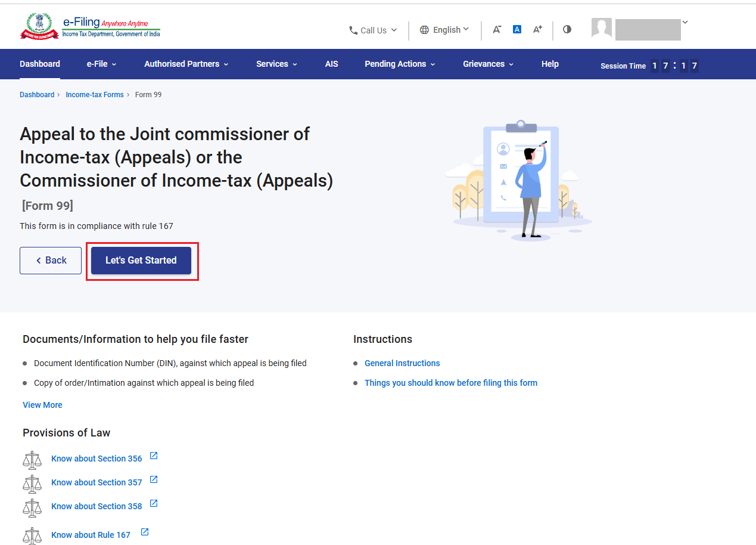This screenshot has height=545, width=756.
Task: Select the default font size icon
Action: pos(517,29)
